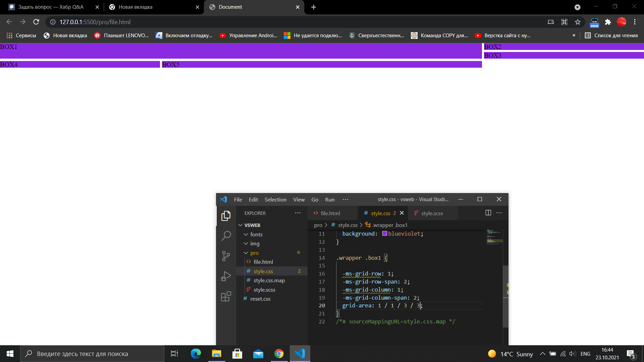Click the editor vertical scrollbar
The image size is (644, 362).
tap(505, 296)
